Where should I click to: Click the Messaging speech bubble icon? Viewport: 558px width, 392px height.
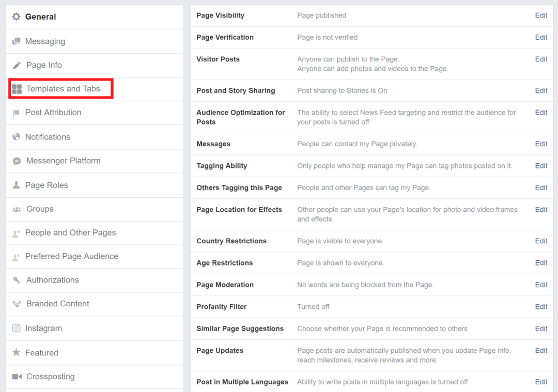pyautogui.click(x=16, y=41)
